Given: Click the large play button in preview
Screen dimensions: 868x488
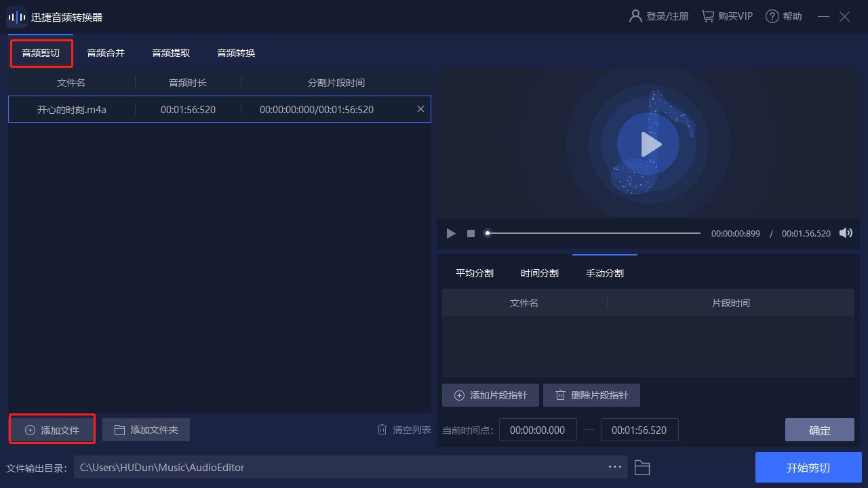Looking at the screenshot, I should click(649, 144).
